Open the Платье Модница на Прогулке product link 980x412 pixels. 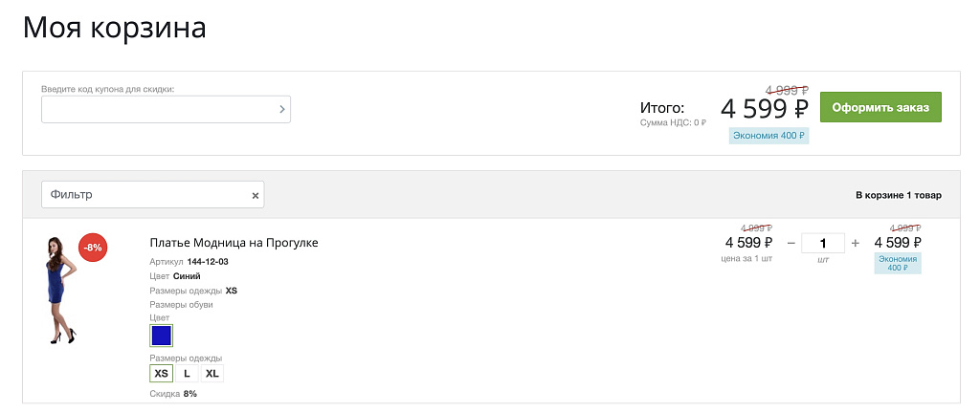[234, 243]
